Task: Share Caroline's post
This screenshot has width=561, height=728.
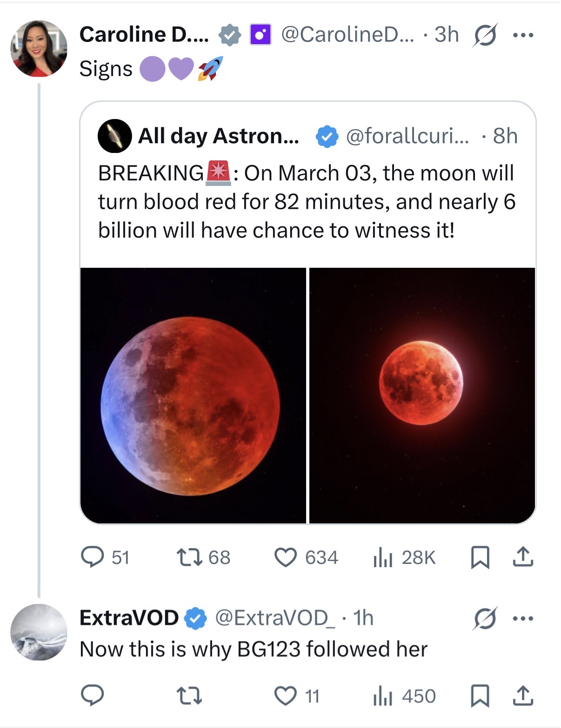Action: 523,557
